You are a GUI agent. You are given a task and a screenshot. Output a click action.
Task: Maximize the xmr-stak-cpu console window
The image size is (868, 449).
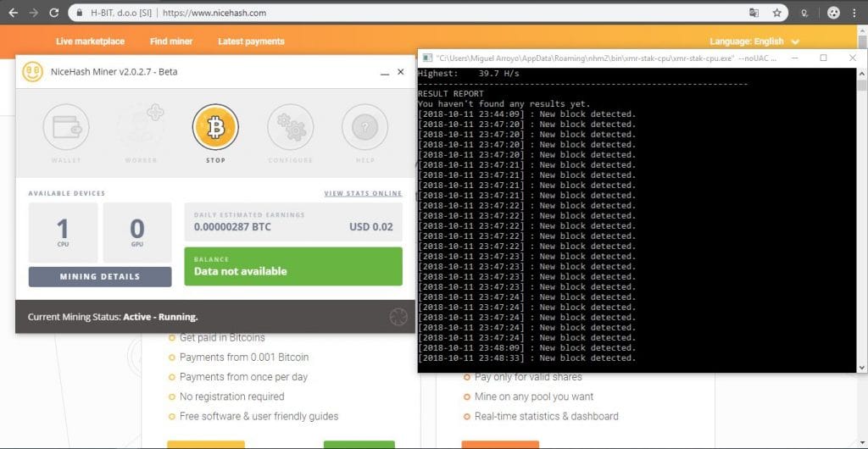(x=823, y=58)
